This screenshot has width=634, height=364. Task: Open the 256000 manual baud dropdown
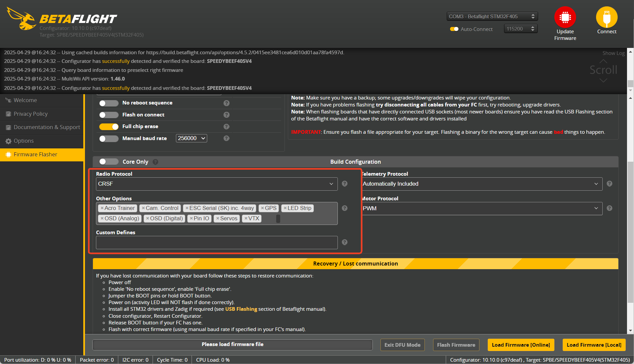pyautogui.click(x=191, y=138)
